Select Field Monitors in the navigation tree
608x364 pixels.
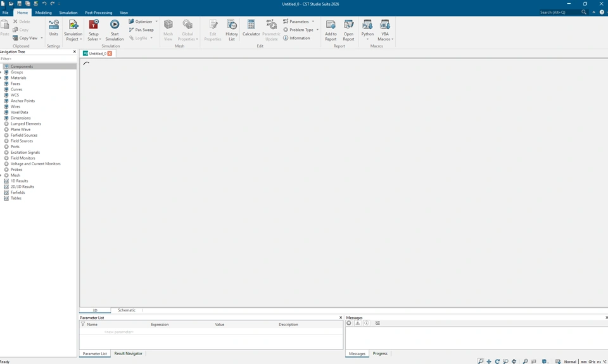23,158
